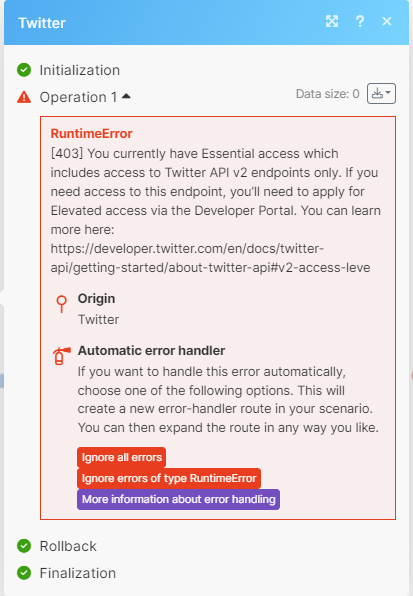
Task: Click the red warning triangle icon
Action: pos(24,97)
